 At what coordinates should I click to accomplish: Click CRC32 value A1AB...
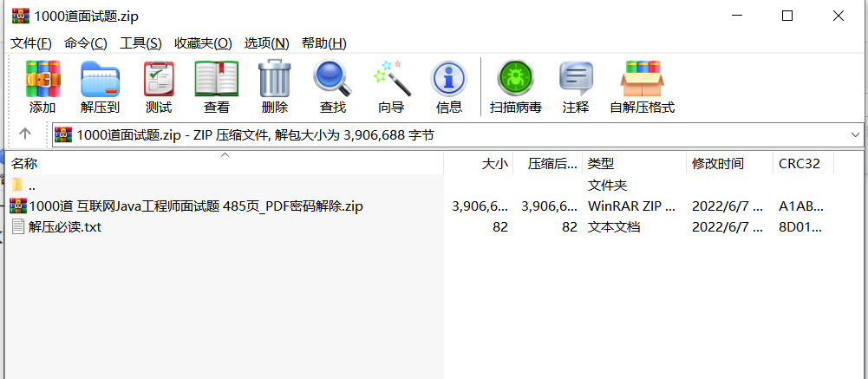(x=801, y=206)
